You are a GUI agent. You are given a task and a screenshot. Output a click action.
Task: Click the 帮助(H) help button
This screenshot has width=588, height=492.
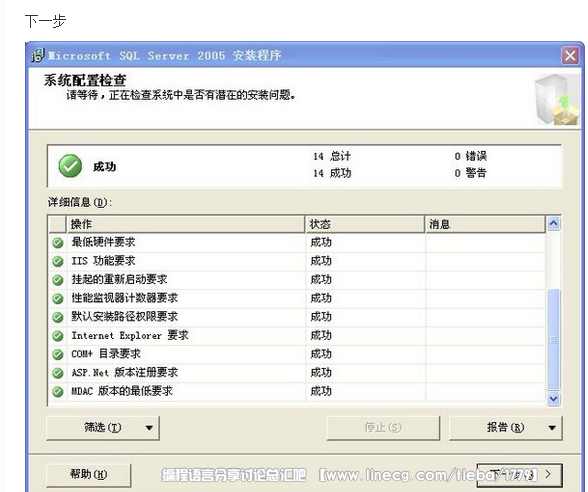(x=88, y=475)
